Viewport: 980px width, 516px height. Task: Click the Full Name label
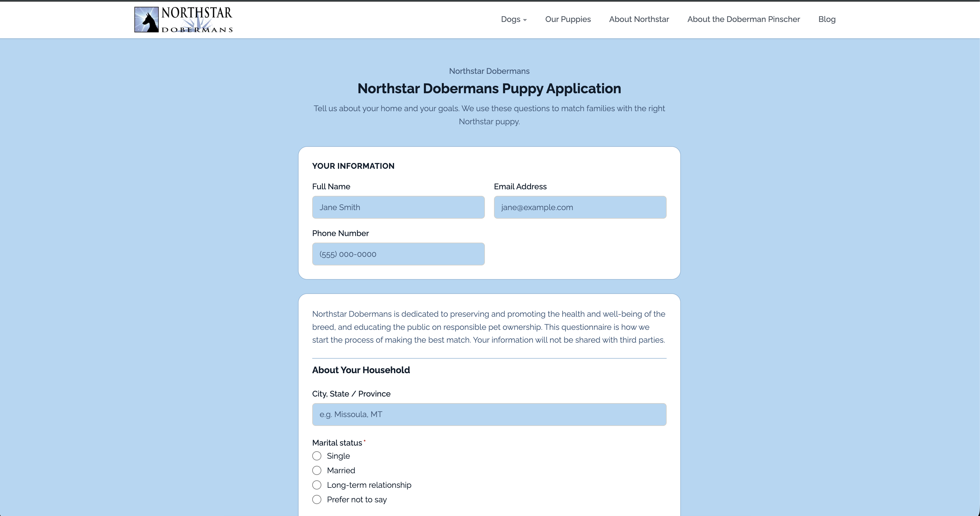click(331, 187)
